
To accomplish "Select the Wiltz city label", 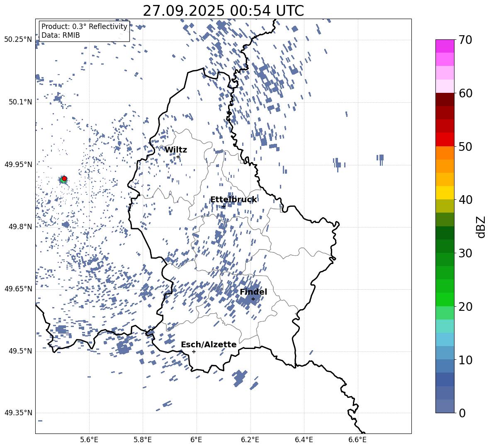I will click(176, 150).
